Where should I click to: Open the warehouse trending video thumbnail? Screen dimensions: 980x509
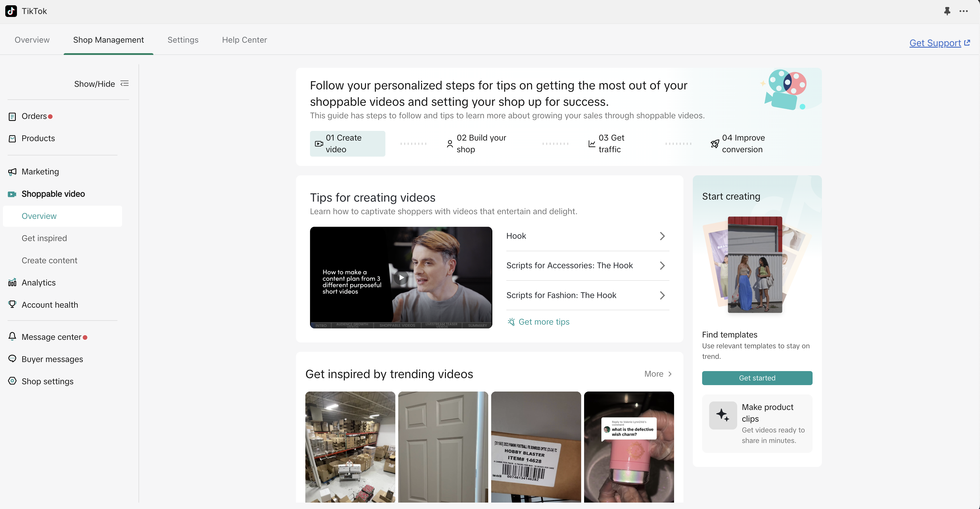tap(350, 447)
